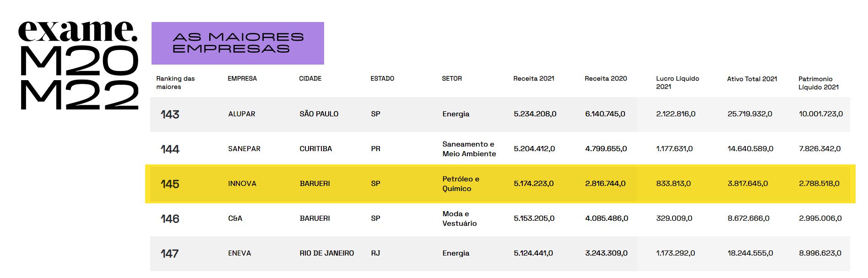
Task: Click the Ranking das maiores column header
Action: [x=175, y=82]
